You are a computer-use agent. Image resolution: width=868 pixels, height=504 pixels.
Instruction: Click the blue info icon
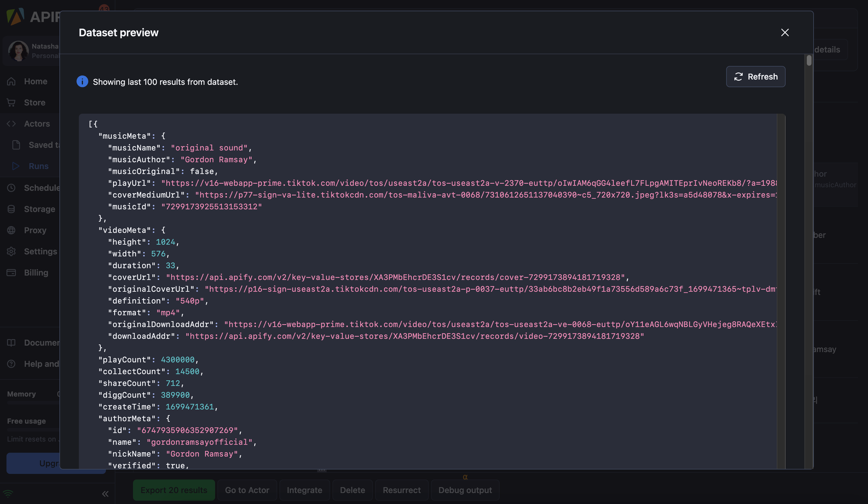pos(82,82)
